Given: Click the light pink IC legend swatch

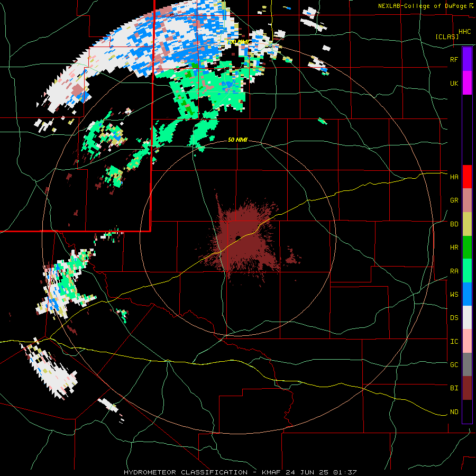Looking at the screenshot, I should (x=467, y=341).
